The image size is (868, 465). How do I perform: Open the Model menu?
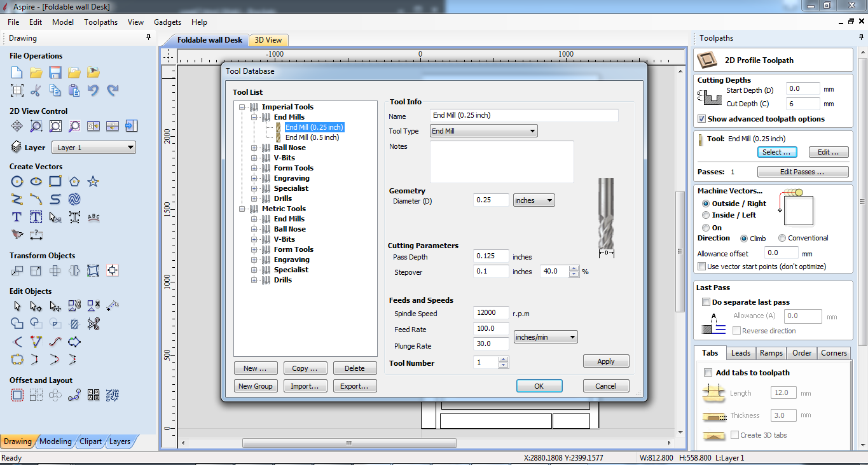(63, 22)
